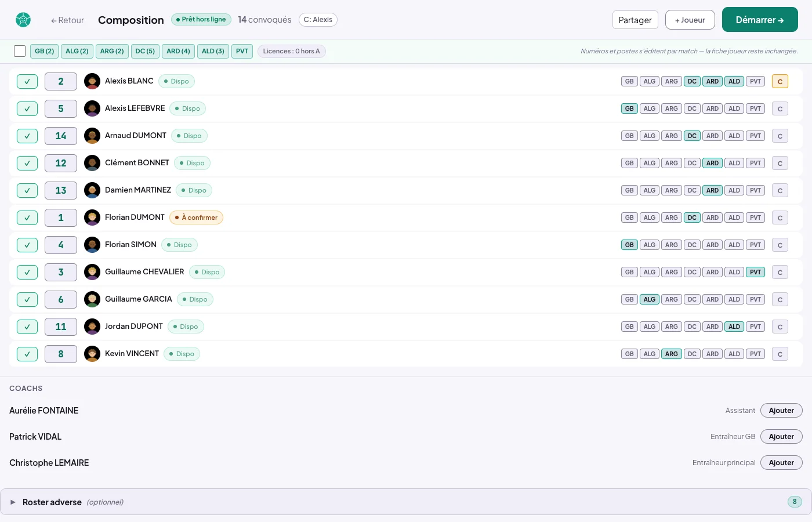Uncheck Damien MARTINEZ's convocation checkbox
Image resolution: width=812 pixels, height=522 pixels.
27,190
